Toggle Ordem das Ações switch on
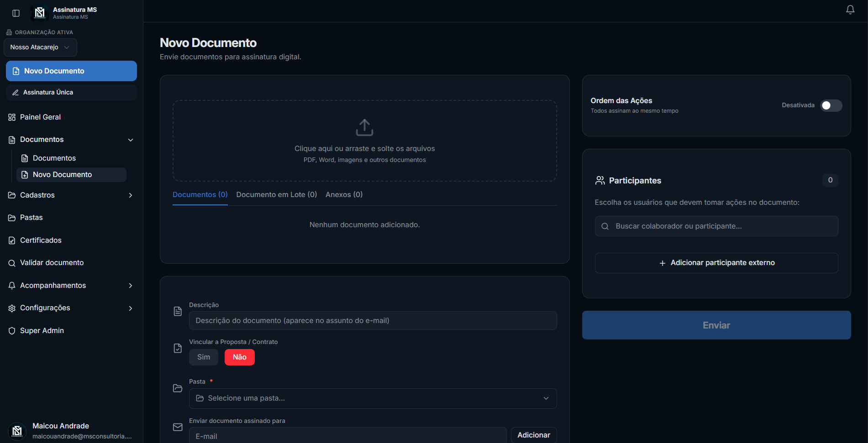Viewport: 868px width, 443px height. click(831, 105)
